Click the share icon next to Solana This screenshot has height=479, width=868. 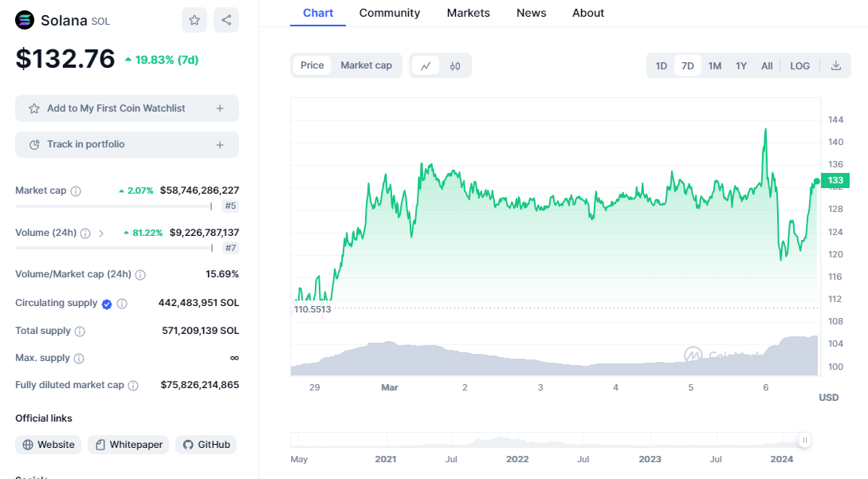(226, 20)
